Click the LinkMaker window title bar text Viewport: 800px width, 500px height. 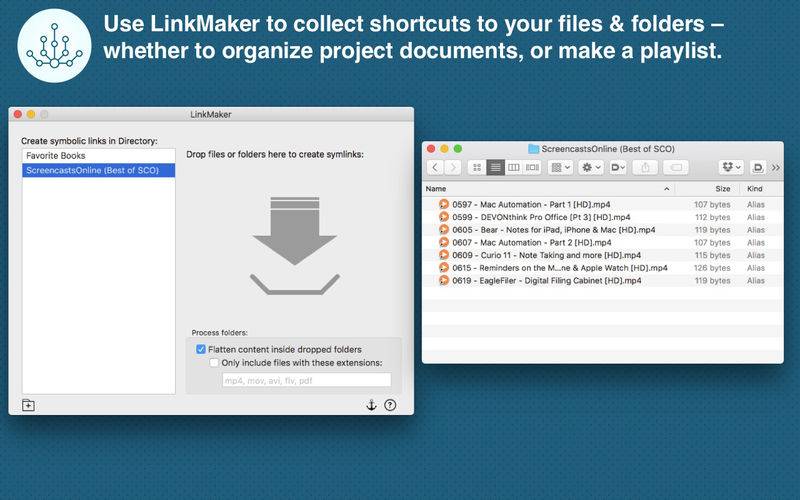click(211, 114)
